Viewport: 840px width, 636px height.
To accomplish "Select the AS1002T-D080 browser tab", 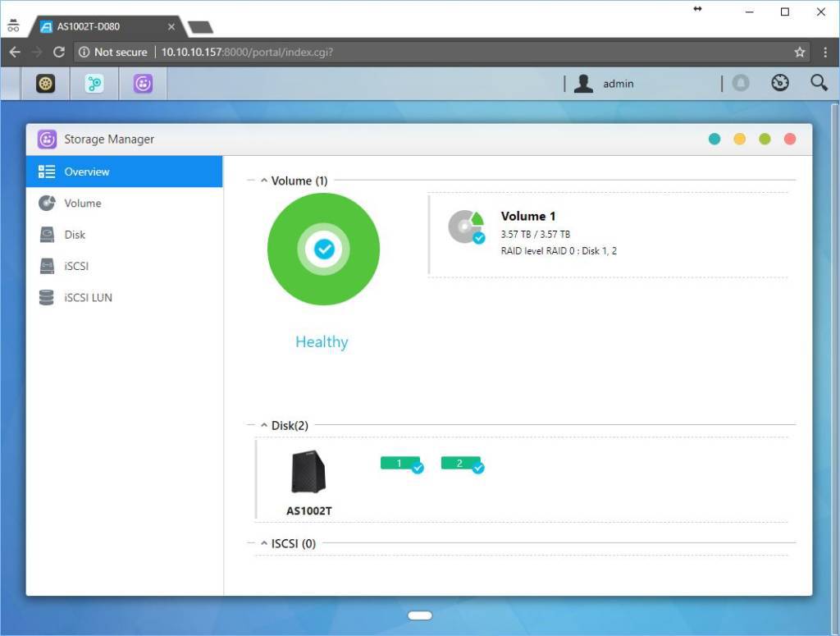I will (x=107, y=26).
